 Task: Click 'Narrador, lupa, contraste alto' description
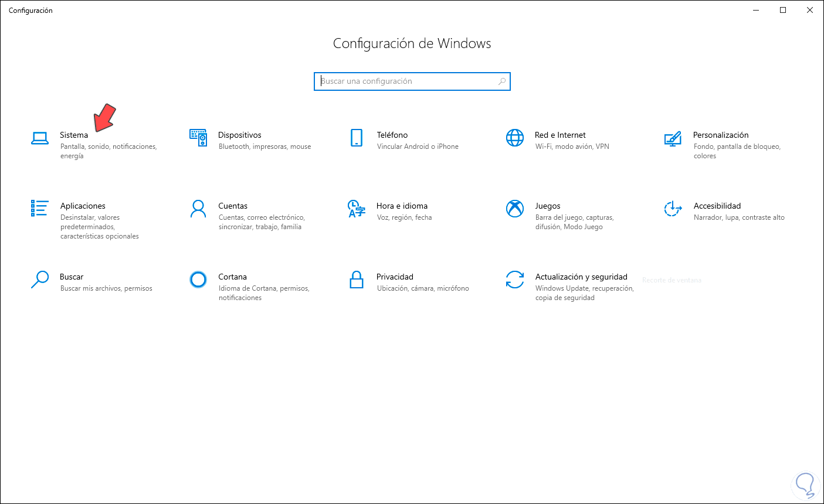pyautogui.click(x=739, y=217)
